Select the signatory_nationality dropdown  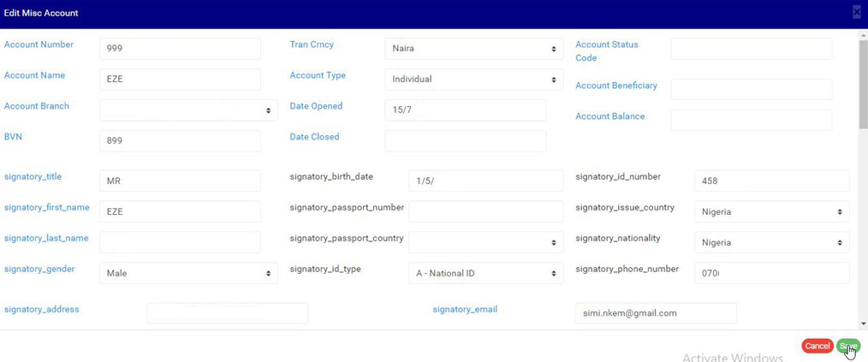click(x=771, y=242)
